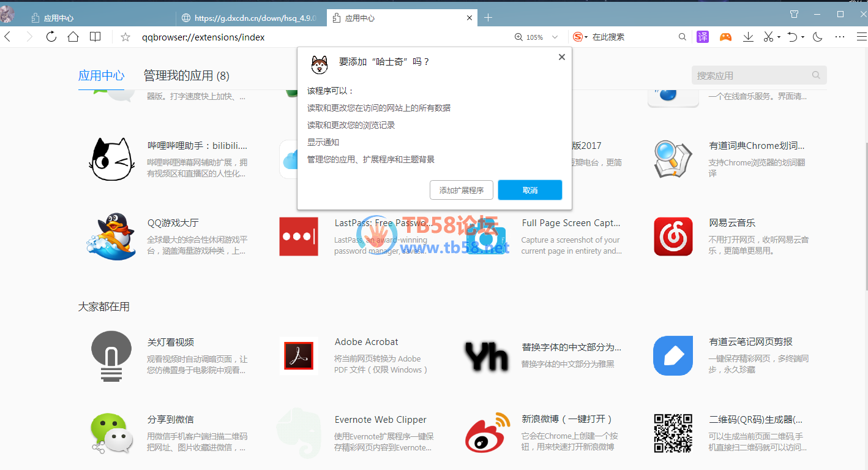Click the NetEase Cloud Music icon

[673, 237]
